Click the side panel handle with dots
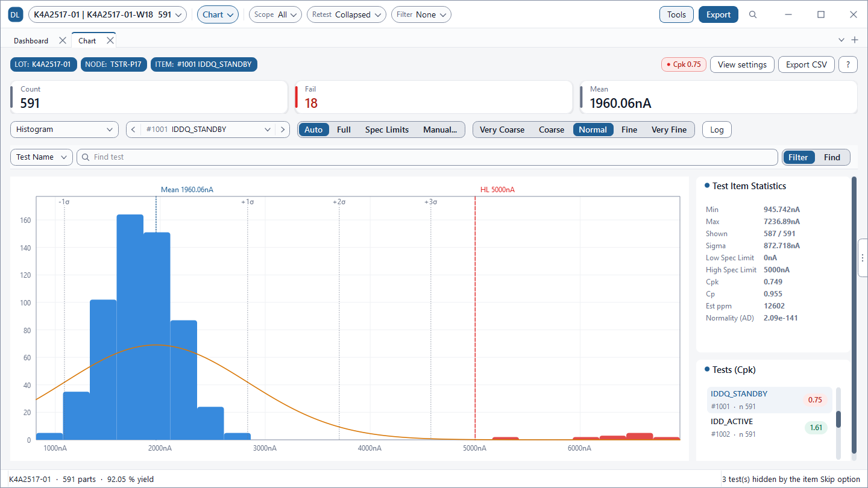The image size is (868, 488). pos(863,257)
